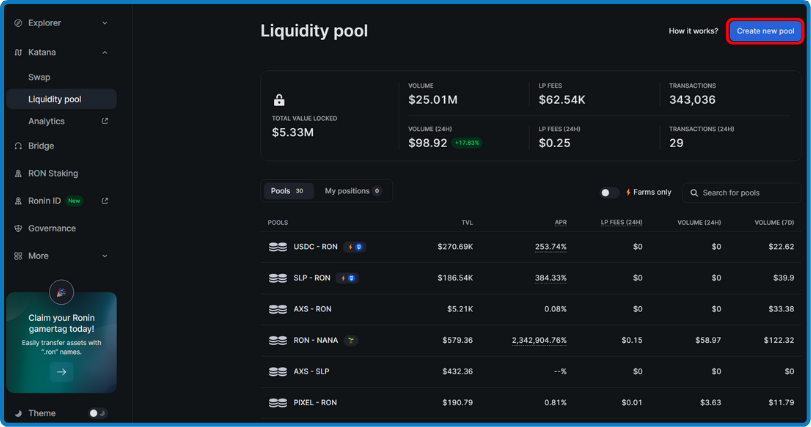This screenshot has height=427, width=811.
Task: Click the $186.54K TVL cell
Action: (455, 278)
